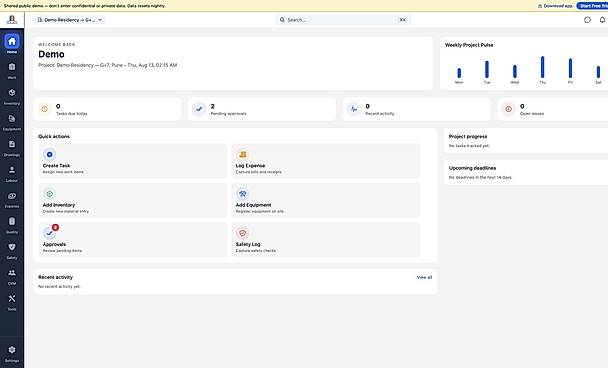Click the 'Demo' welcome heading
This screenshot has width=608, height=368.
[51, 54]
